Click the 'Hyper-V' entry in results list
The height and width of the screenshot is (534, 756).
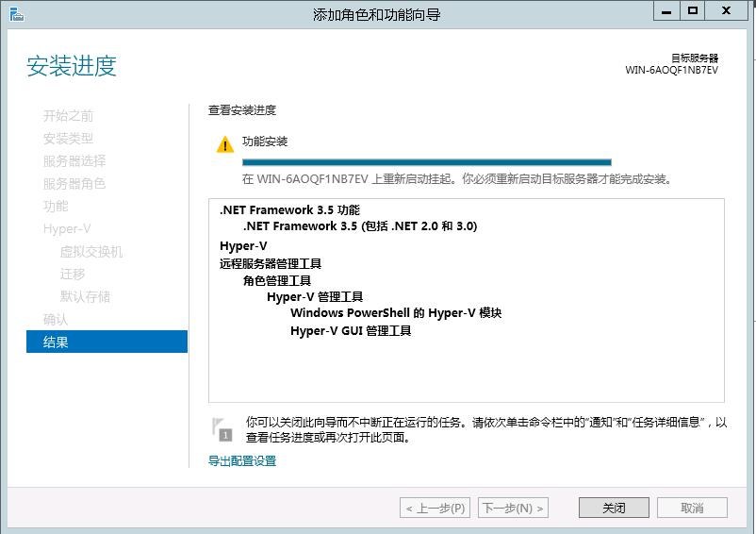pyautogui.click(x=243, y=246)
